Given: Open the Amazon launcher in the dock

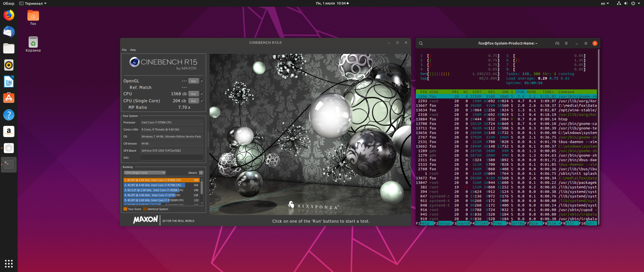Looking at the screenshot, I should point(9,131).
